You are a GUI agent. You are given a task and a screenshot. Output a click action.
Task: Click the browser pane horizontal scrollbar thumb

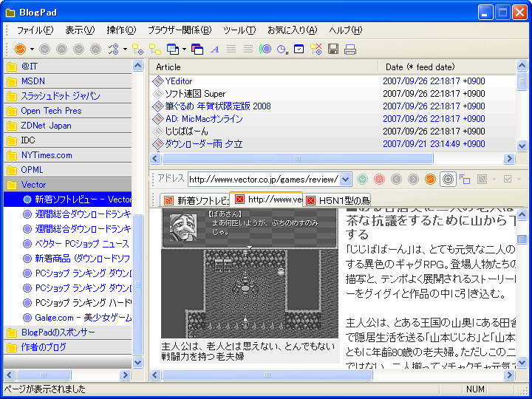267,375
